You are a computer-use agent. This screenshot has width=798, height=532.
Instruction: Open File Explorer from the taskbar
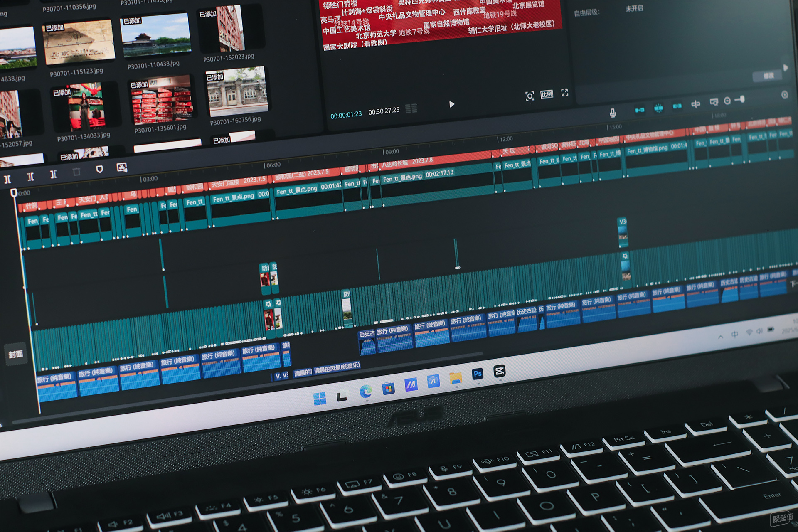click(456, 378)
